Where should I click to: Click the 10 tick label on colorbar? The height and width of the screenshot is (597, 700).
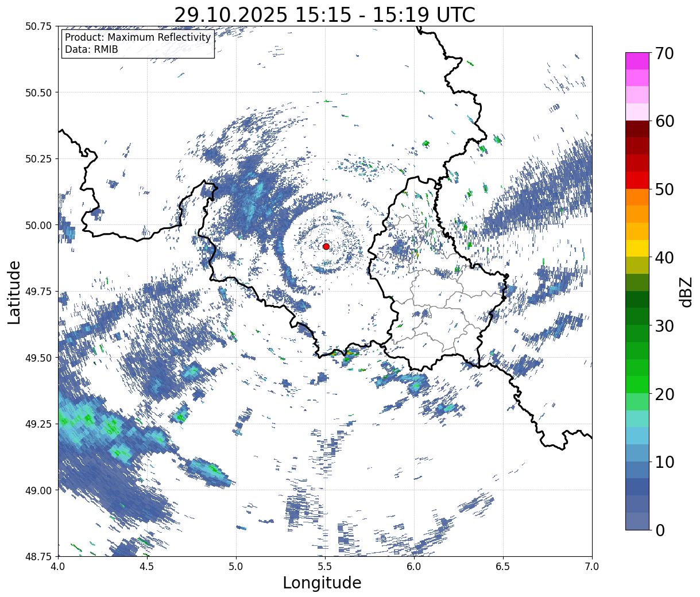coord(664,462)
